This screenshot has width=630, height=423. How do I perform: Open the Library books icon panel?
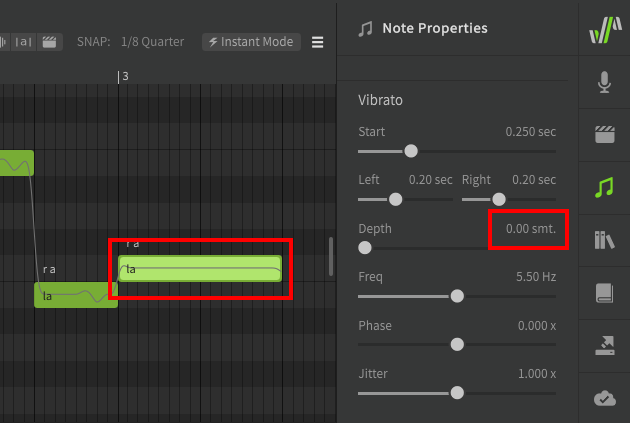tap(604, 239)
